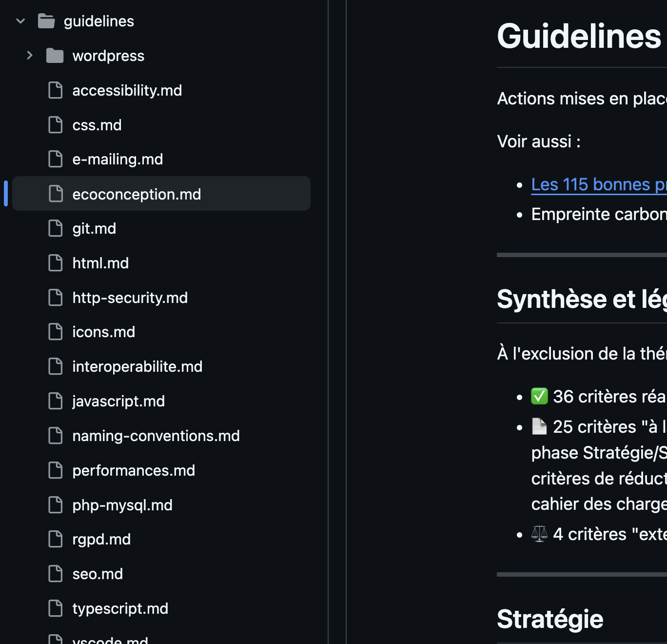Expand the wordpress folder chevron

[30, 56]
